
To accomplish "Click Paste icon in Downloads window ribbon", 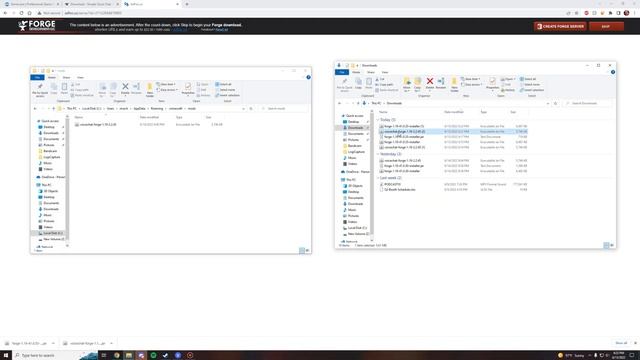I will point(369,83).
